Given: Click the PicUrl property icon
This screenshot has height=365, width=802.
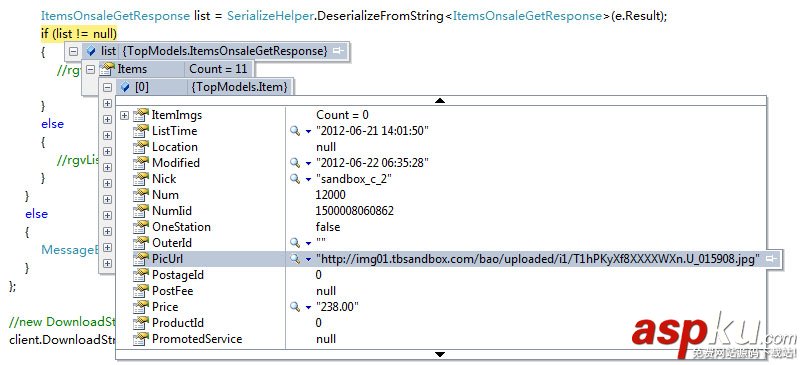Looking at the screenshot, I should (x=141, y=259).
